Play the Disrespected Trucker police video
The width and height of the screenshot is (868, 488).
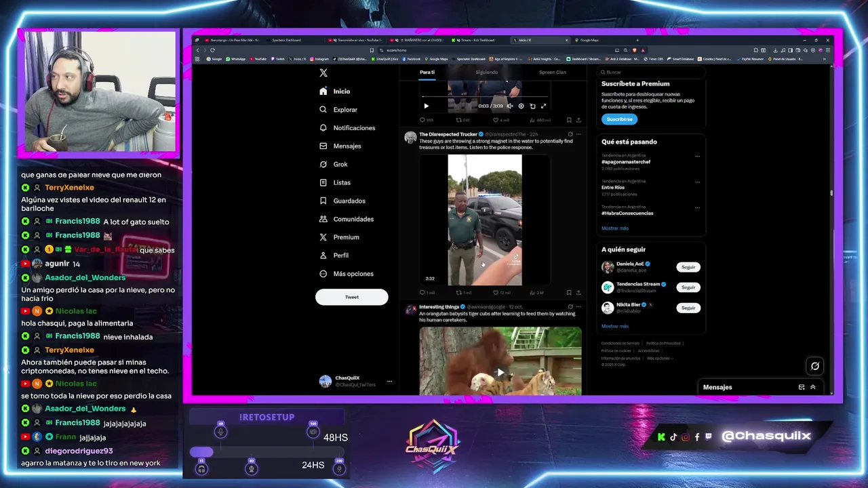pyautogui.click(x=485, y=220)
